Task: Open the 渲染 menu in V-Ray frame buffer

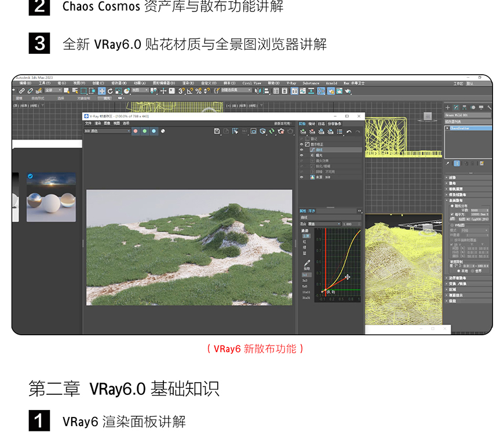Action: coord(98,123)
